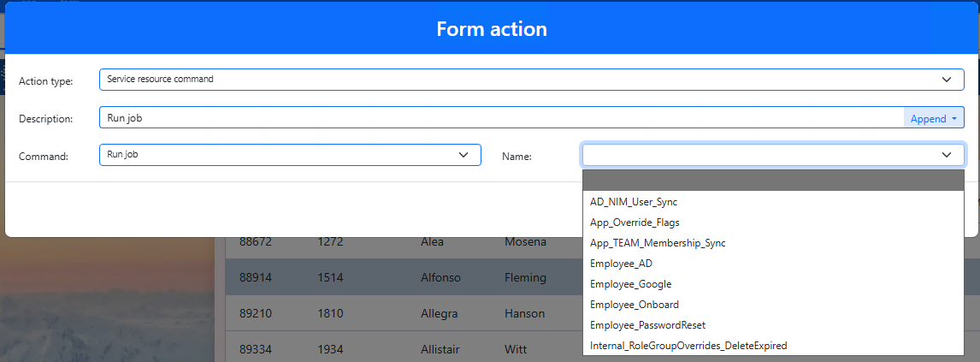Click the Service resource command field

[x=531, y=80]
